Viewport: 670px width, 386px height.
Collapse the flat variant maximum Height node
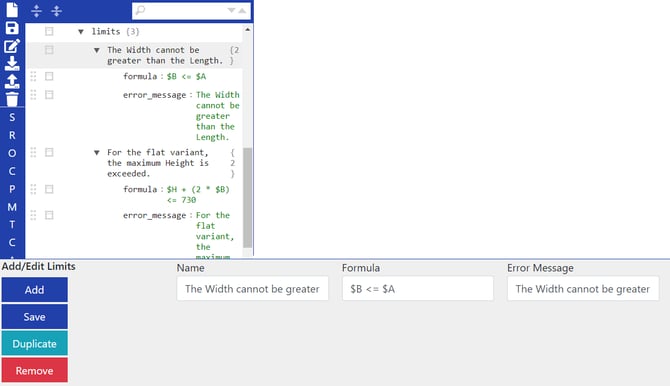coord(97,153)
